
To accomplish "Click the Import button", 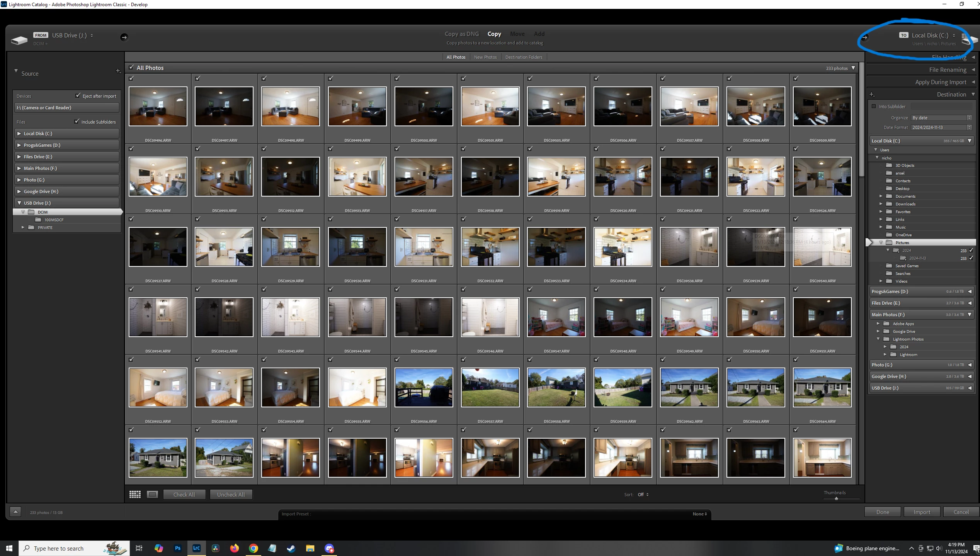I will pos(922,512).
